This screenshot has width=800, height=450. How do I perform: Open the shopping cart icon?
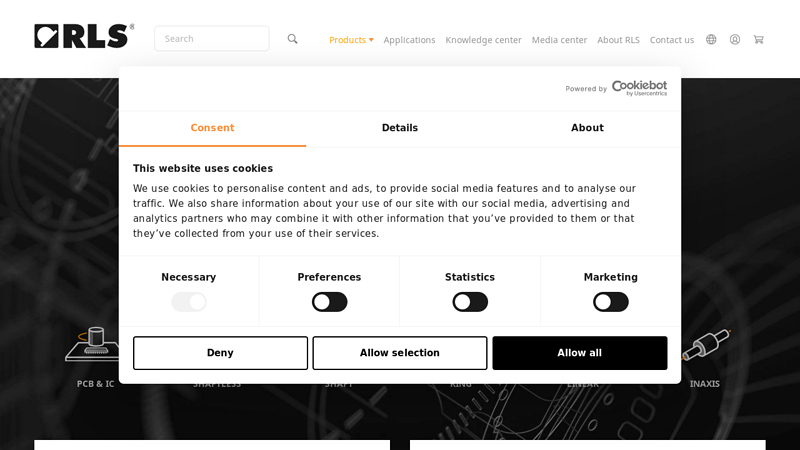click(x=759, y=39)
